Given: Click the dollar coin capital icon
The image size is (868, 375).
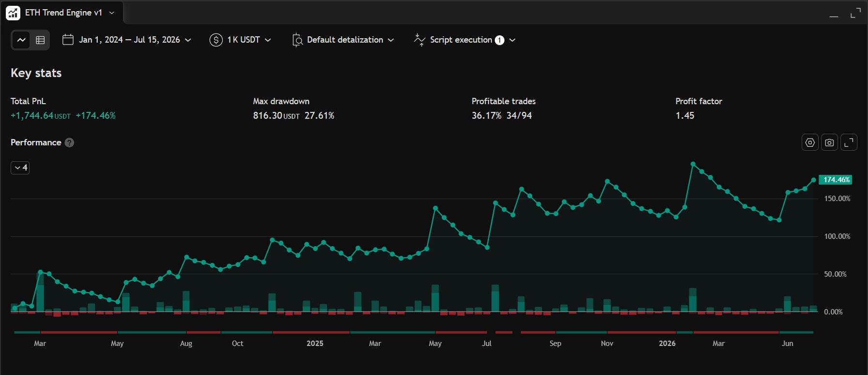Looking at the screenshot, I should pyautogui.click(x=216, y=40).
